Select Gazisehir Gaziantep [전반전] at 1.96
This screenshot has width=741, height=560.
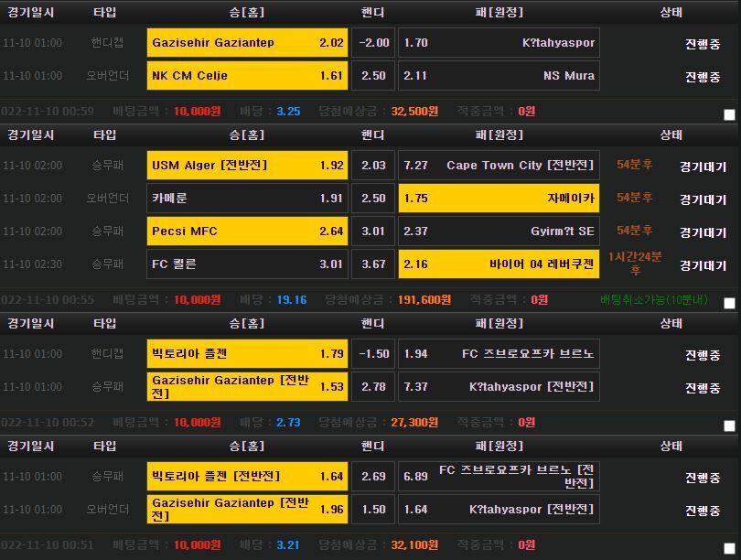[x=247, y=510]
